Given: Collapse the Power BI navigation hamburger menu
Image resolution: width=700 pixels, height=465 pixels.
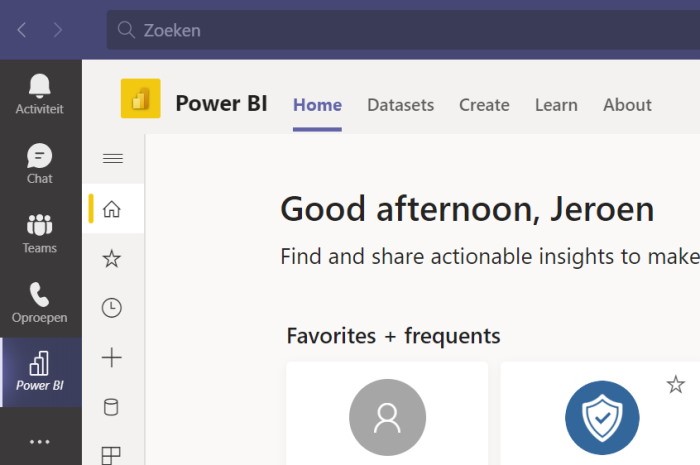Looking at the screenshot, I should (x=113, y=158).
